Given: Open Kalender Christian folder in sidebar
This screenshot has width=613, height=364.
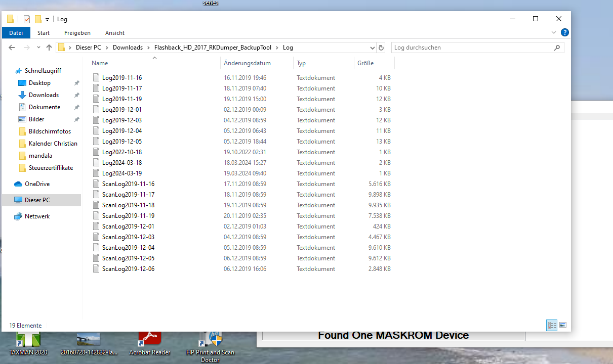Looking at the screenshot, I should 53,144.
